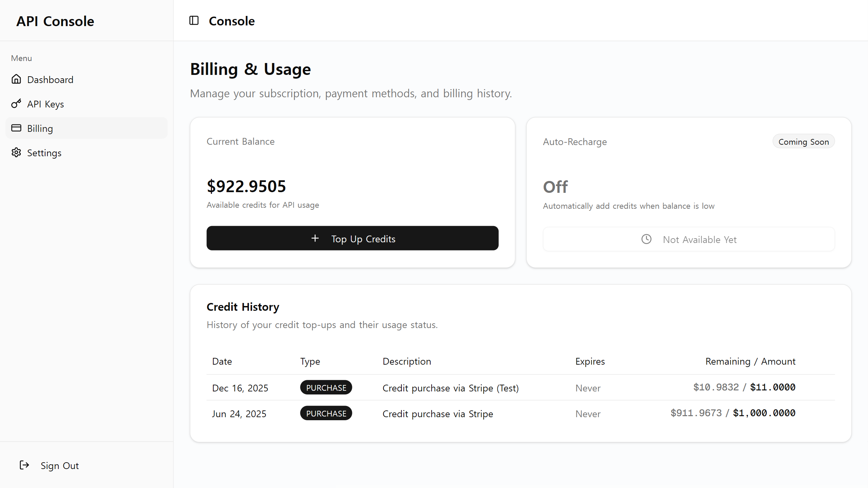Click the Settings gear icon
868x488 pixels.
pyautogui.click(x=16, y=152)
